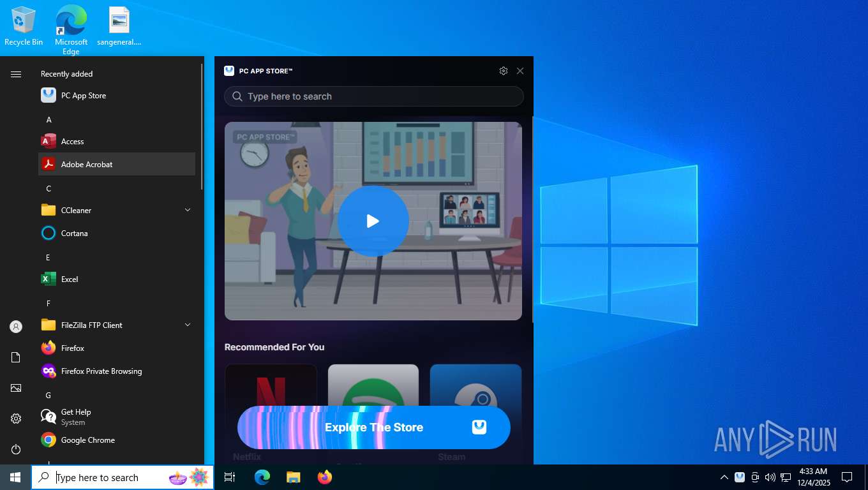Select the Recycle Bin desktop icon

[x=24, y=27]
